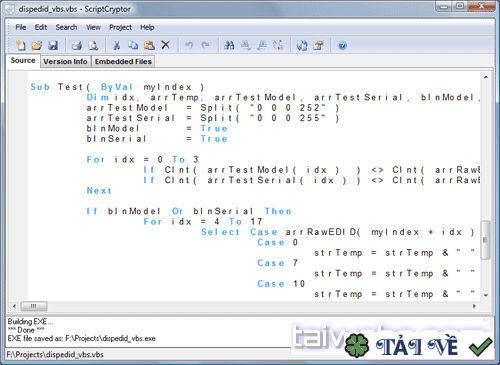The height and width of the screenshot is (365, 500).
Task: Delete selection with the X icon
Action: point(165,45)
